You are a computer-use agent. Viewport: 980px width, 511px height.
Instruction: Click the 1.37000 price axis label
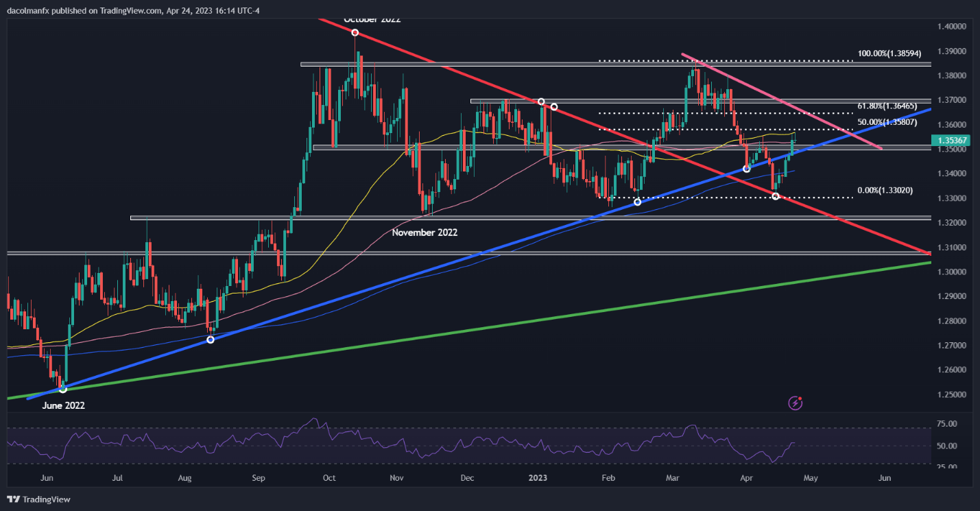click(x=952, y=100)
